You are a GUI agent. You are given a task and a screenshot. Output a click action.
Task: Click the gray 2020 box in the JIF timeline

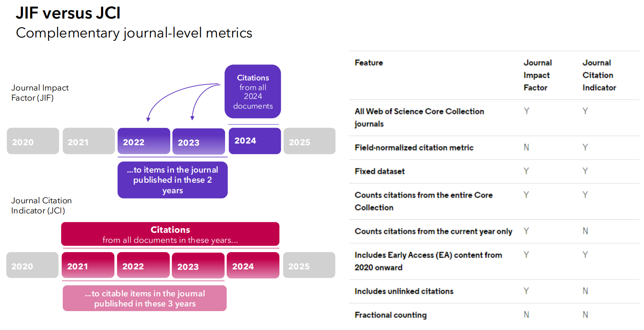point(33,141)
